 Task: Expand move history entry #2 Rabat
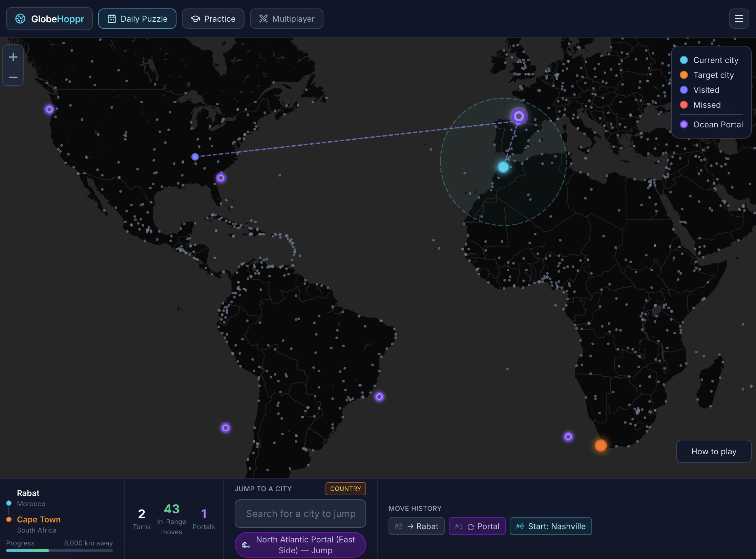tap(416, 526)
